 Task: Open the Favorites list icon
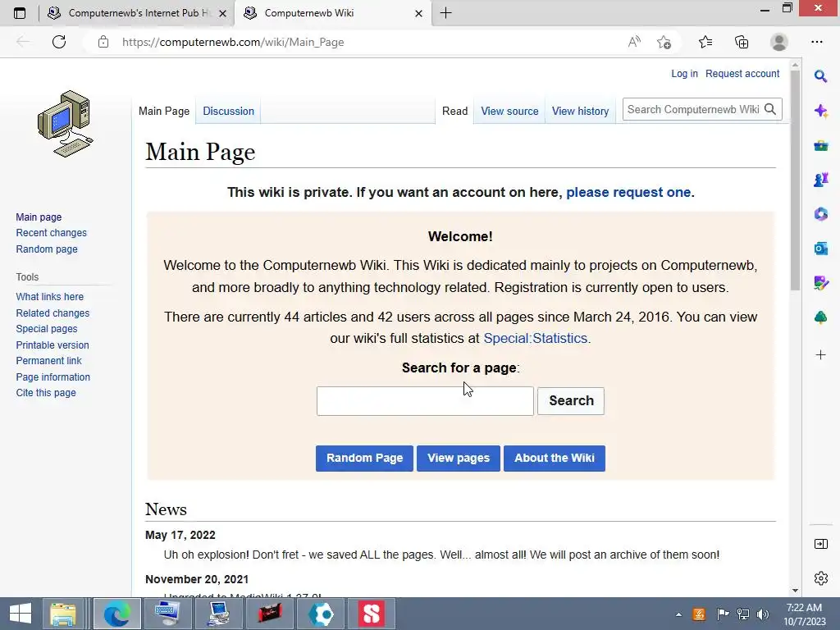[705, 42]
